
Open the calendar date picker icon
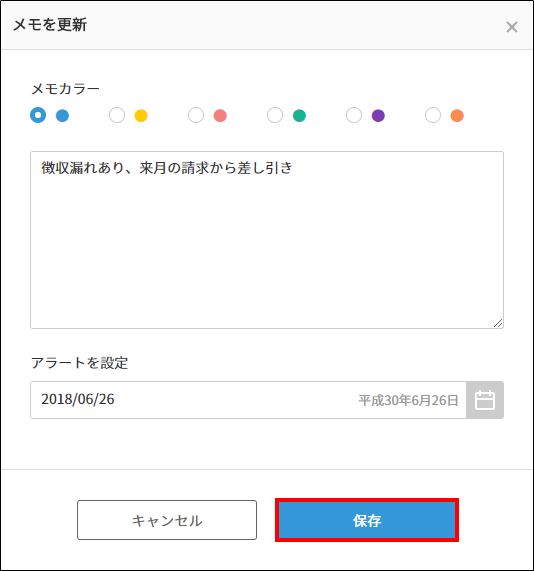[x=485, y=400]
